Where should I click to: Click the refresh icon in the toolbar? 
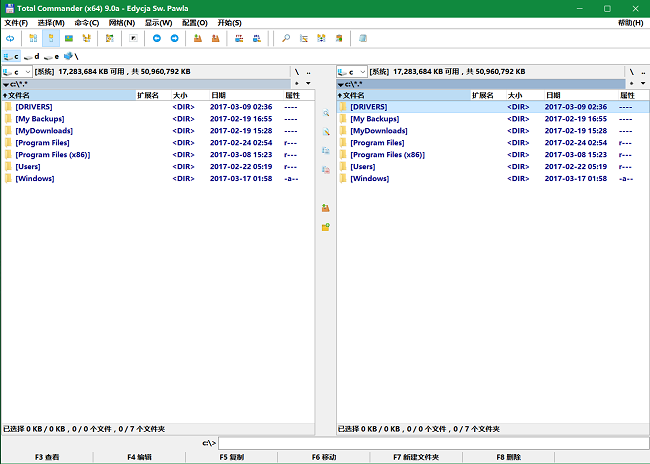[x=10, y=39]
